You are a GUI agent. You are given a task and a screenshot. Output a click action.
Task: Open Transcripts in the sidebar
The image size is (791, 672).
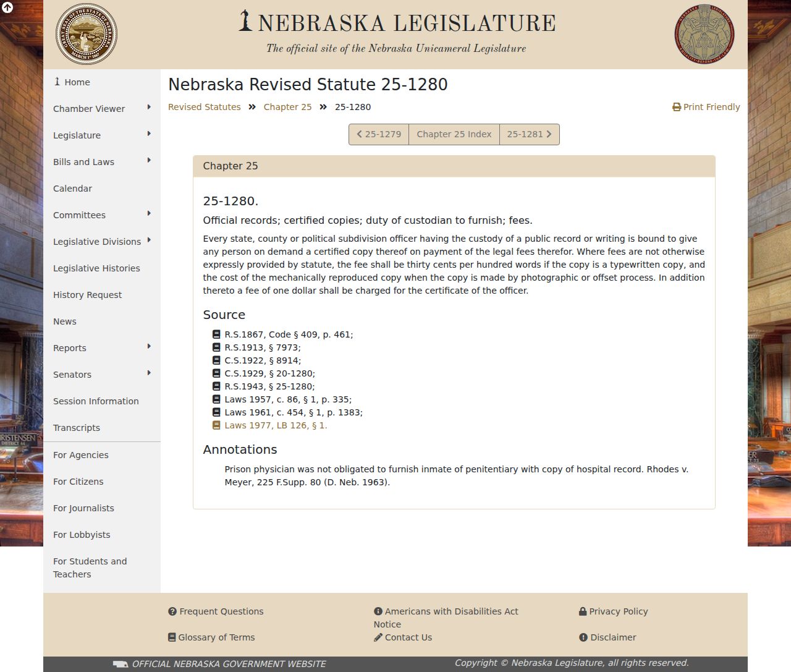(x=102, y=428)
